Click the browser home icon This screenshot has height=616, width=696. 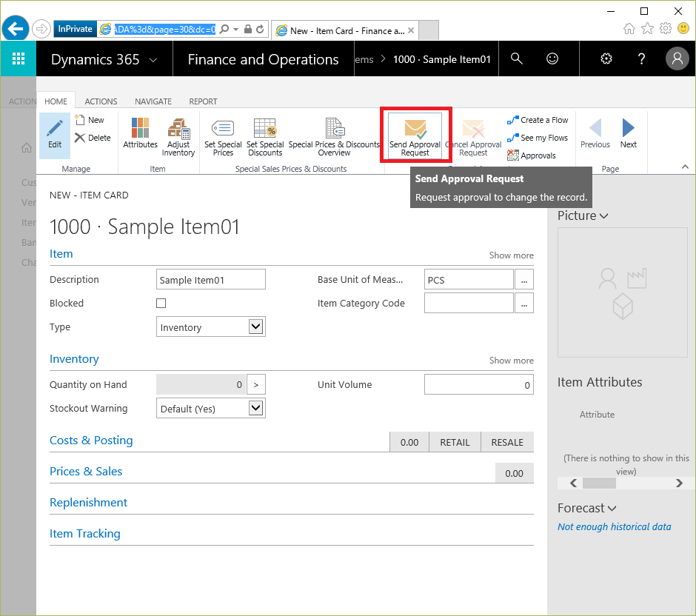point(629,29)
